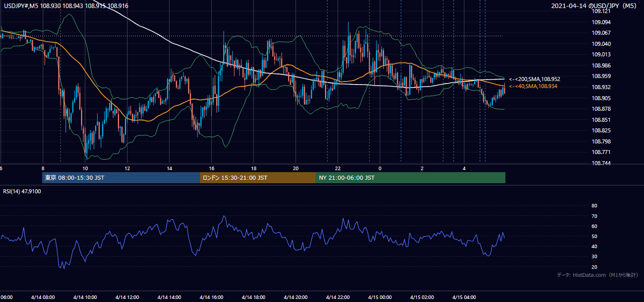This screenshot has height=302, width=644.
Task: Click the 4/14 12:00 time axis label
Action: point(127,297)
